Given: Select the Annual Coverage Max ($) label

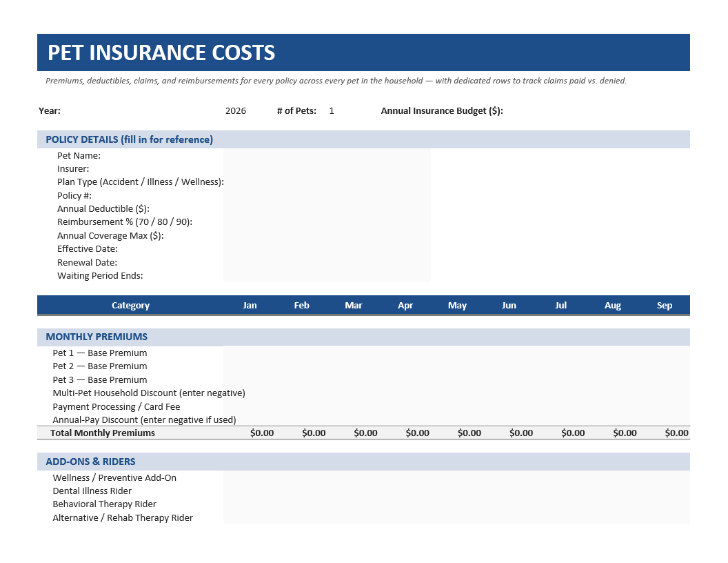Looking at the screenshot, I should [110, 235].
